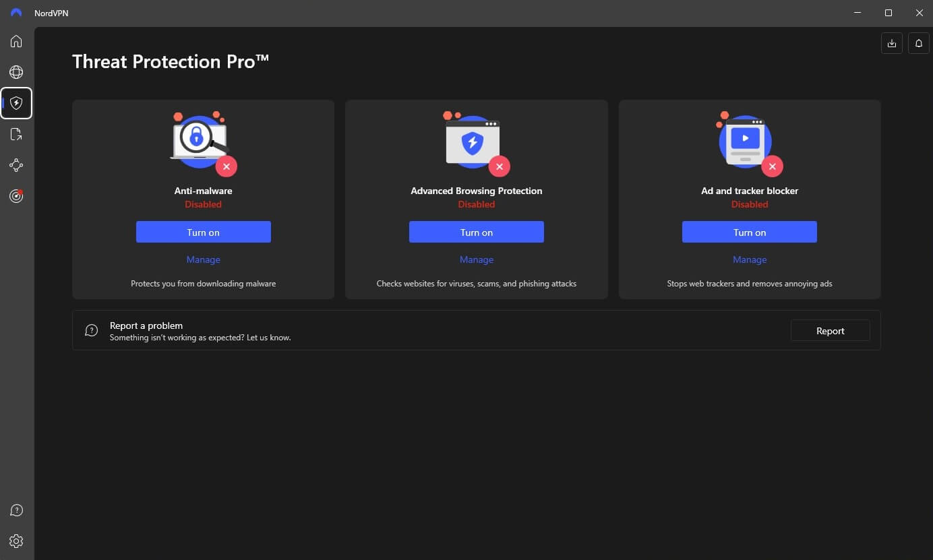Minimize the NordVPN window
The width and height of the screenshot is (933, 560).
coord(857,13)
